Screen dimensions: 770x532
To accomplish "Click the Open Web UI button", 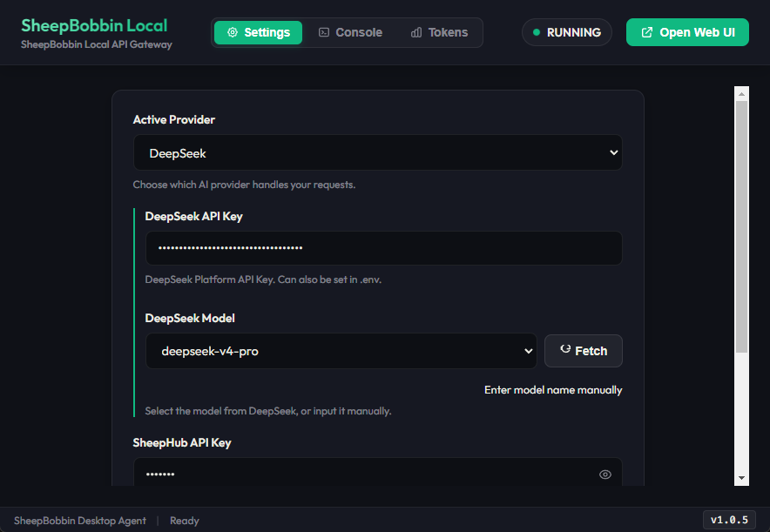I will pyautogui.click(x=687, y=32).
